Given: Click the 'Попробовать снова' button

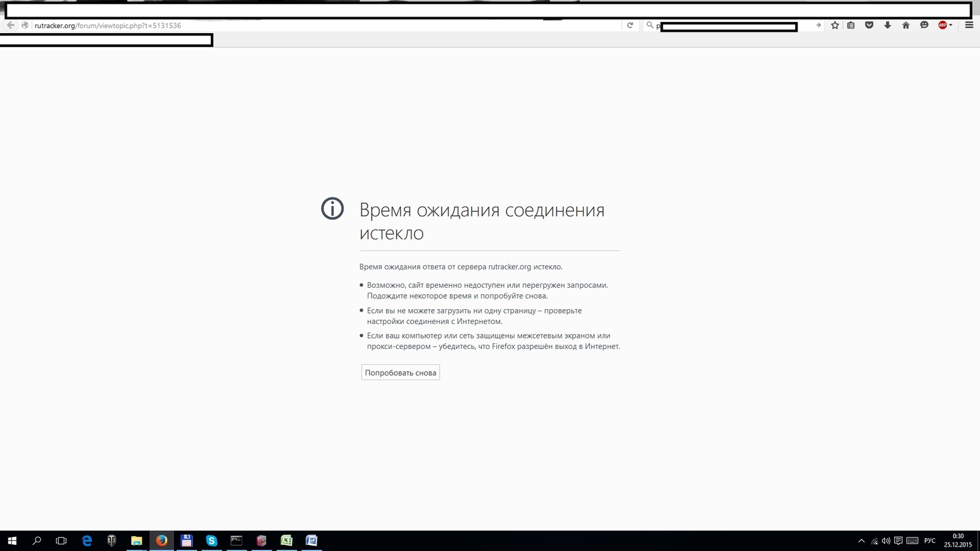Looking at the screenshot, I should coord(401,372).
